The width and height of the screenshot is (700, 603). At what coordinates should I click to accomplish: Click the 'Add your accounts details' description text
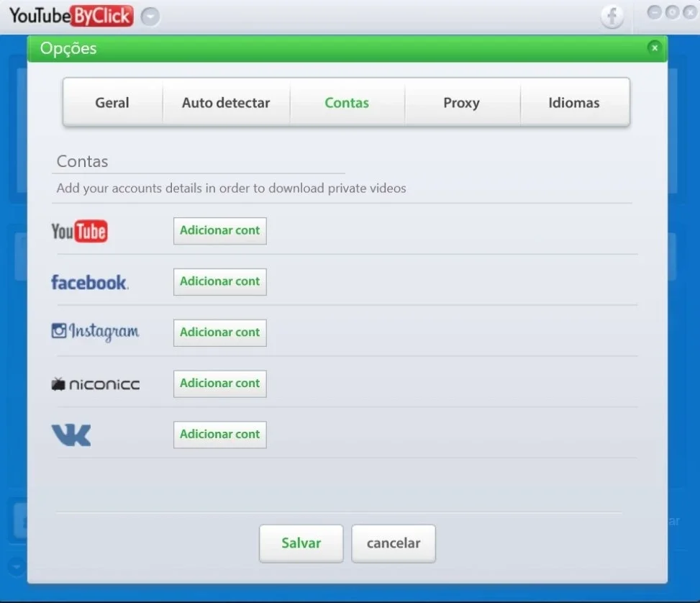(231, 189)
